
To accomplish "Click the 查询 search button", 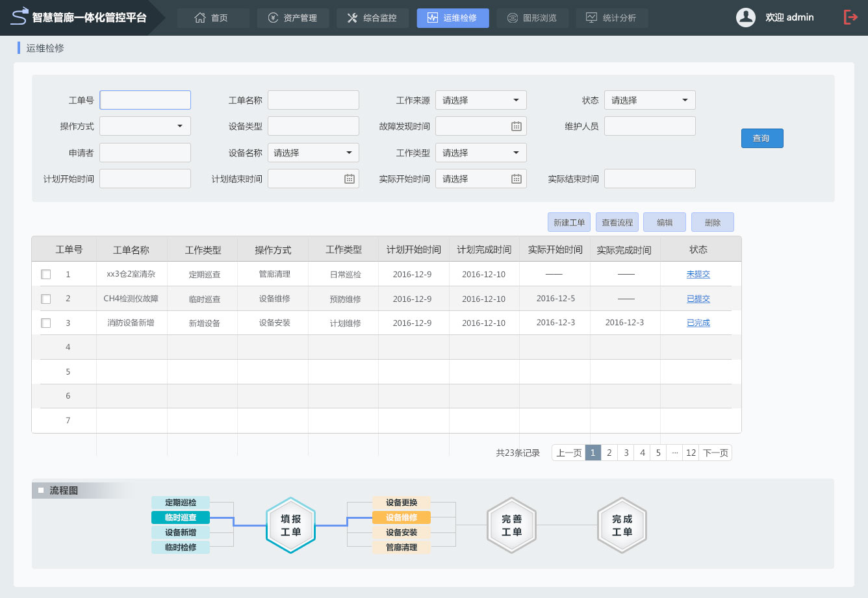I will [761, 138].
